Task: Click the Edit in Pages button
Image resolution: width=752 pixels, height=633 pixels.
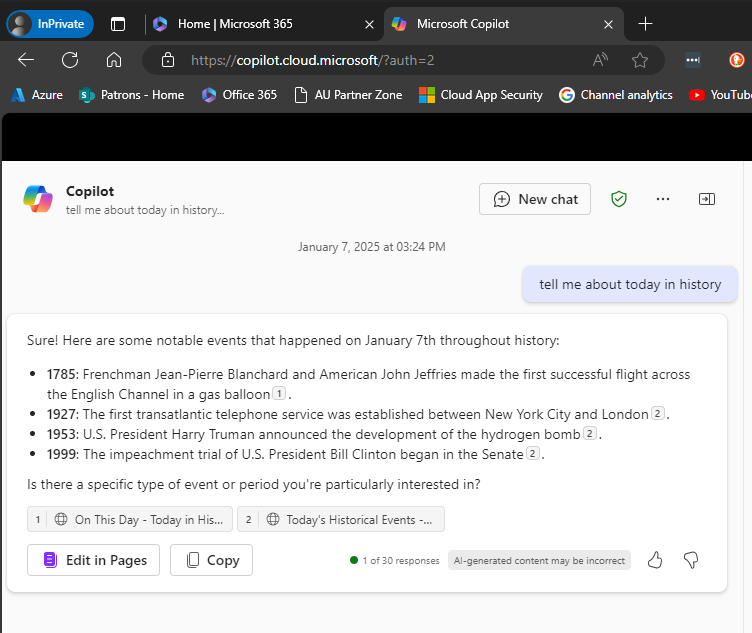Action: [93, 560]
